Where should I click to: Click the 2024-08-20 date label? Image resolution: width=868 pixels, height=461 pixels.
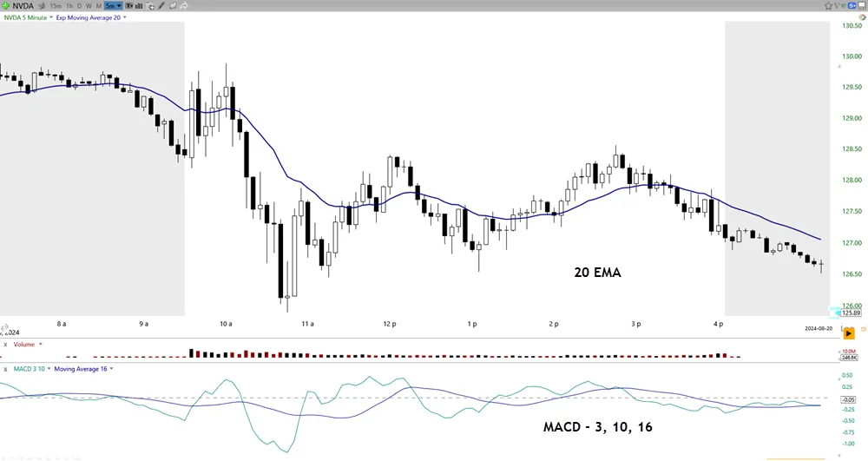coord(819,328)
